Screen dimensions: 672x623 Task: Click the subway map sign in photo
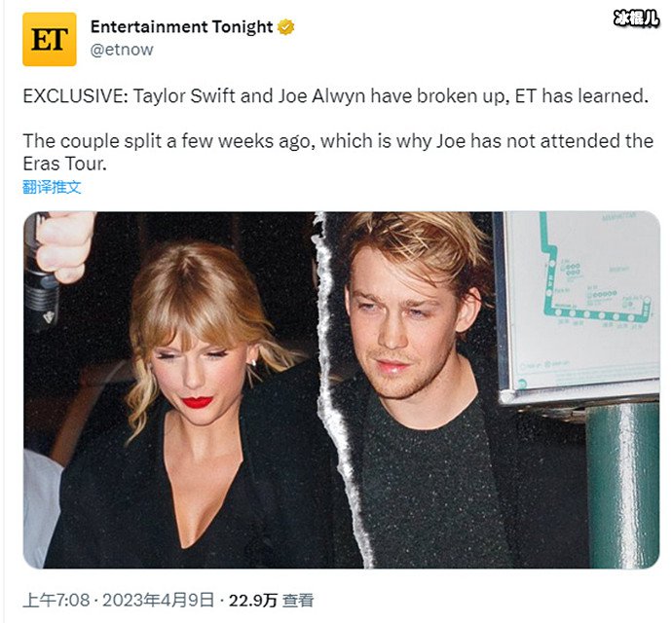[x=579, y=307]
